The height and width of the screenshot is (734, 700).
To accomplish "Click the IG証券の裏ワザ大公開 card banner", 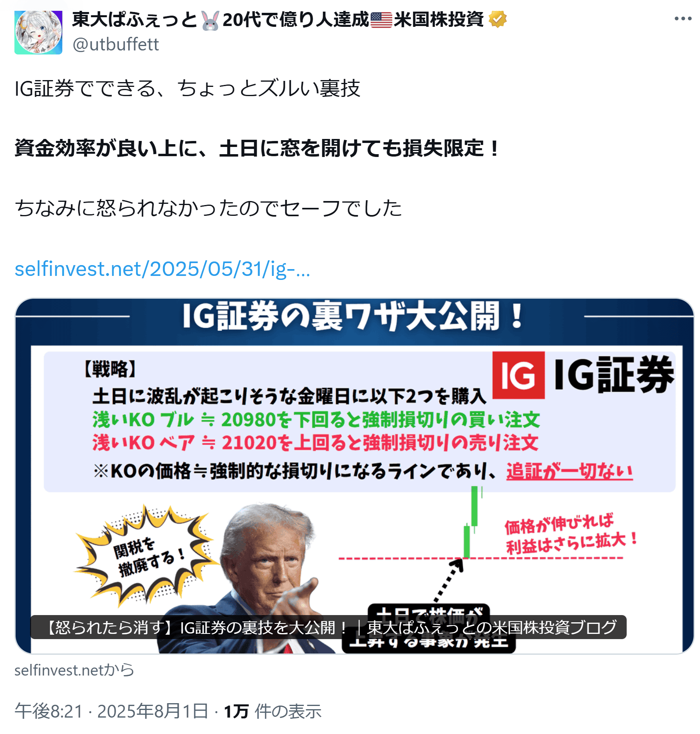I will [x=355, y=316].
